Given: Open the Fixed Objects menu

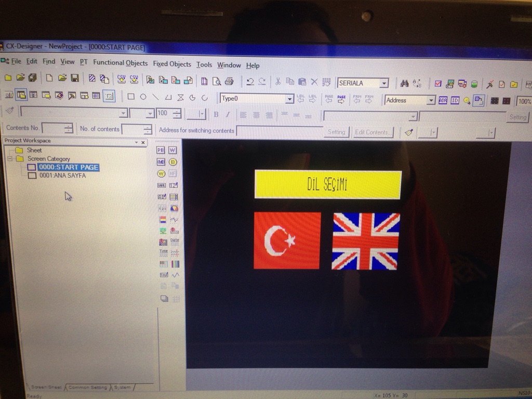Looking at the screenshot, I should point(171,64).
